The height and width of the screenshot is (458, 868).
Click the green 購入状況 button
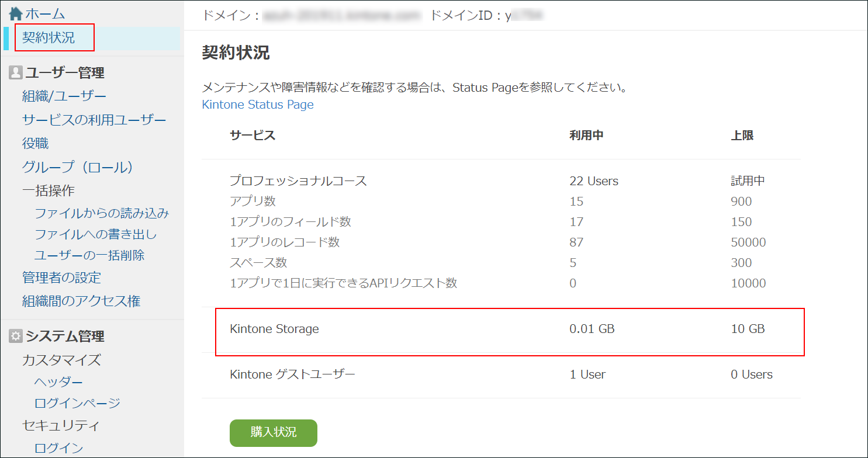[x=273, y=433]
